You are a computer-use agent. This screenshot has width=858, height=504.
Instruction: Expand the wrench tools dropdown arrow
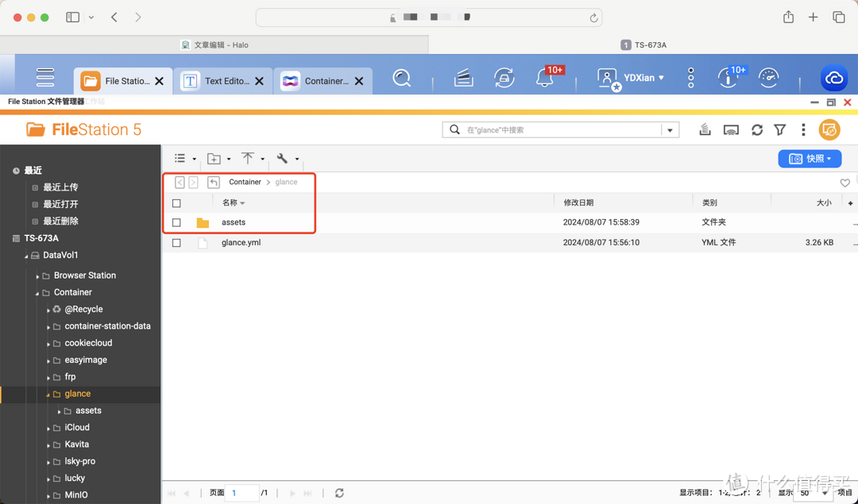click(297, 158)
